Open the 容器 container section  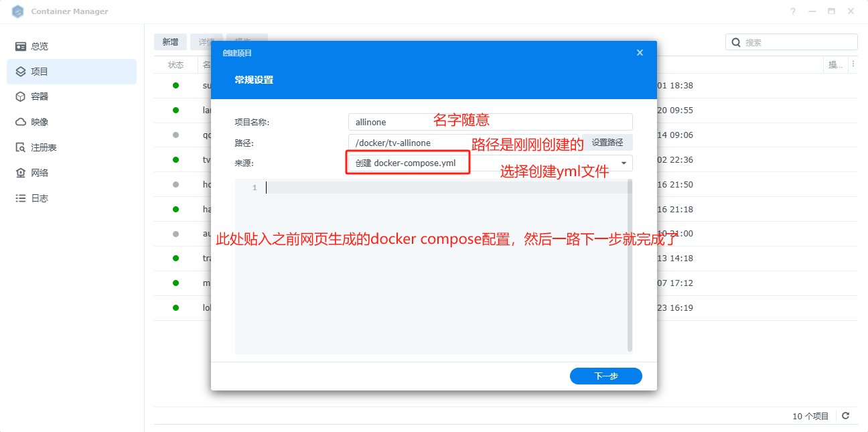[x=39, y=96]
